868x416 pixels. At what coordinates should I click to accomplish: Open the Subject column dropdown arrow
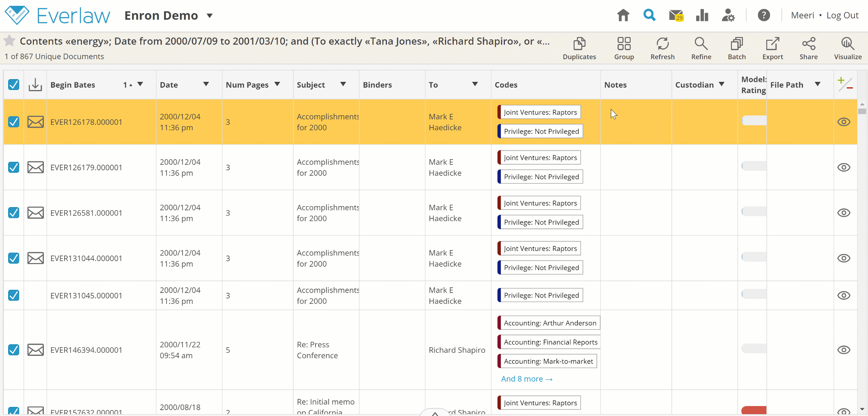pos(343,84)
